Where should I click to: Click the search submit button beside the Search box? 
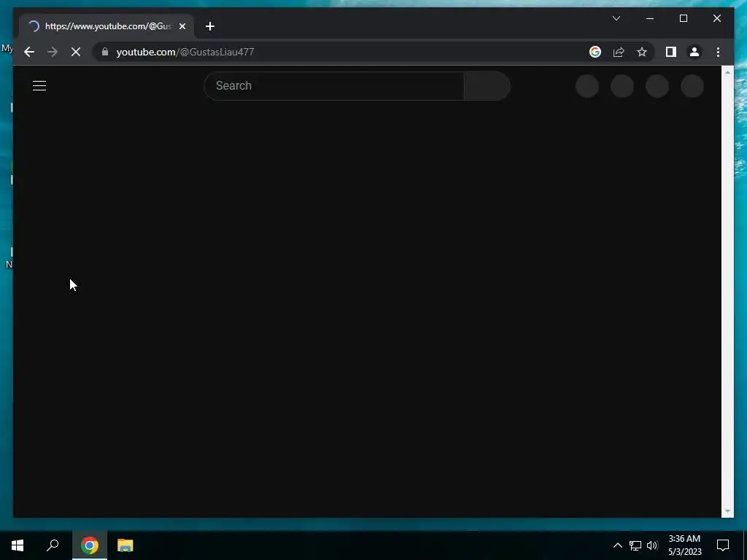tap(487, 86)
